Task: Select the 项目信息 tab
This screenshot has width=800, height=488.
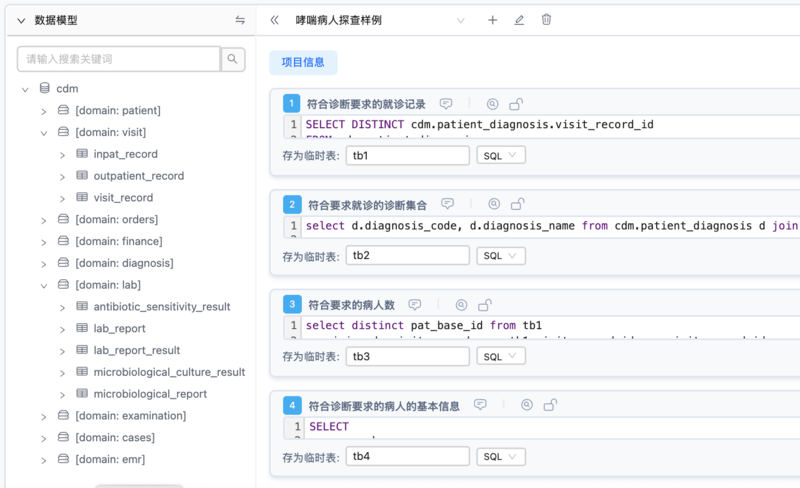Action: [x=303, y=62]
